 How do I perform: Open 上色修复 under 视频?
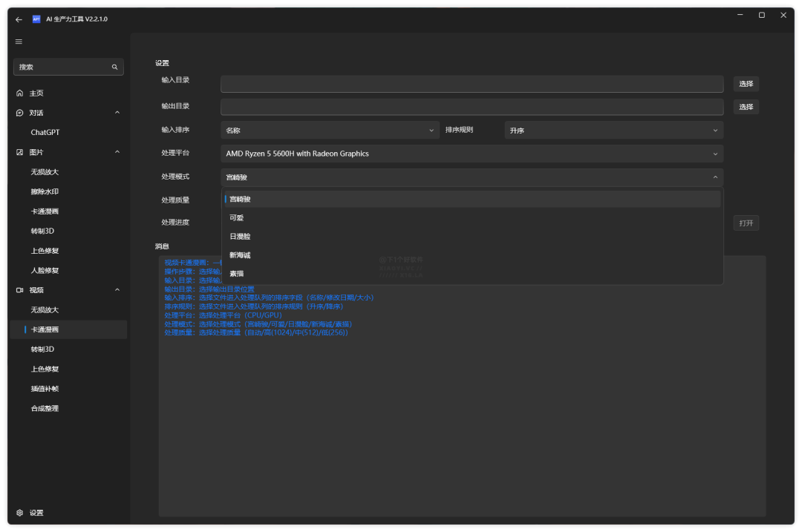(68, 369)
